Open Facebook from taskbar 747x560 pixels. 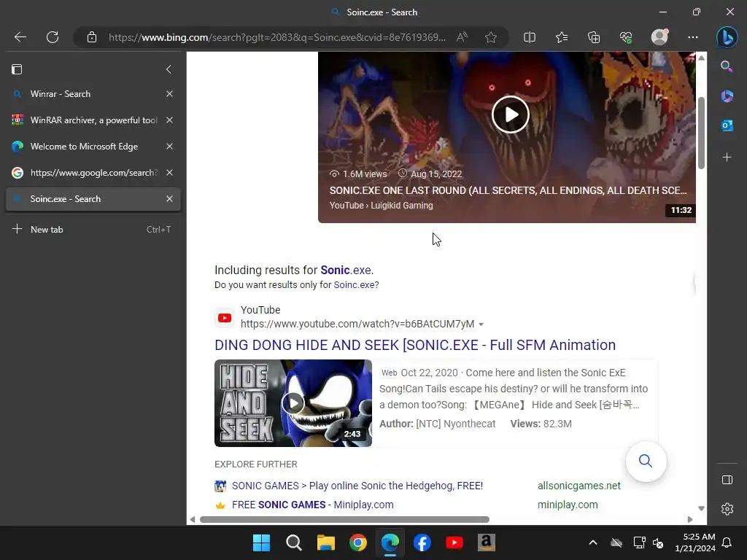[x=422, y=542]
